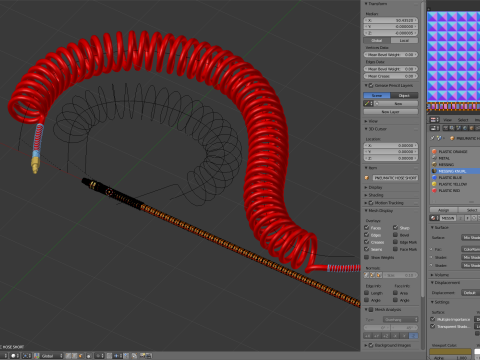Click the New Layer button
This screenshot has width=480, height=360.
pyautogui.click(x=391, y=112)
